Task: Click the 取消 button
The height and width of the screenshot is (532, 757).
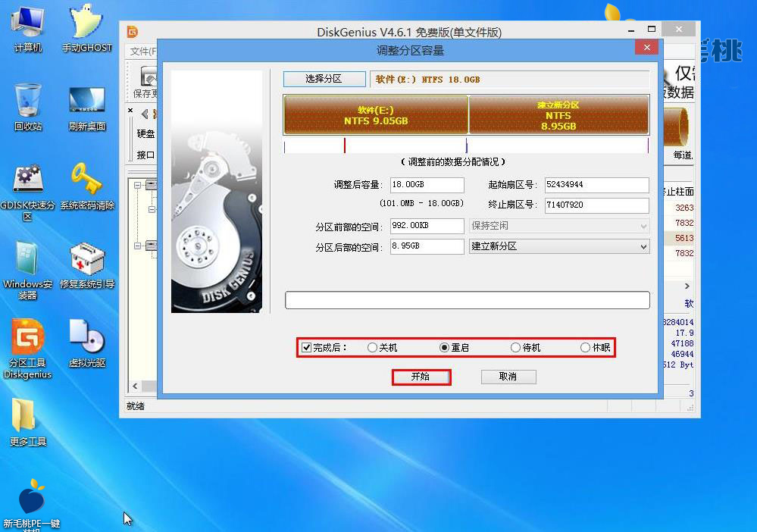Action: click(x=508, y=377)
